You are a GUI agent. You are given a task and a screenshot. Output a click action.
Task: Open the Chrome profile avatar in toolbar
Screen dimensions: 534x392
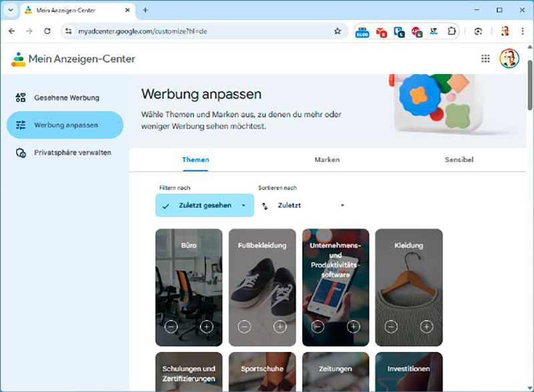tap(505, 31)
